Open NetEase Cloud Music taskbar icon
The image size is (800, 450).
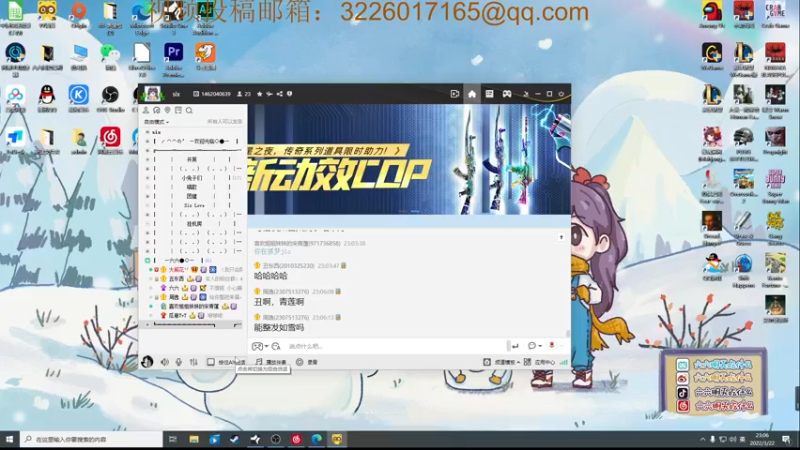pyautogui.click(x=296, y=439)
